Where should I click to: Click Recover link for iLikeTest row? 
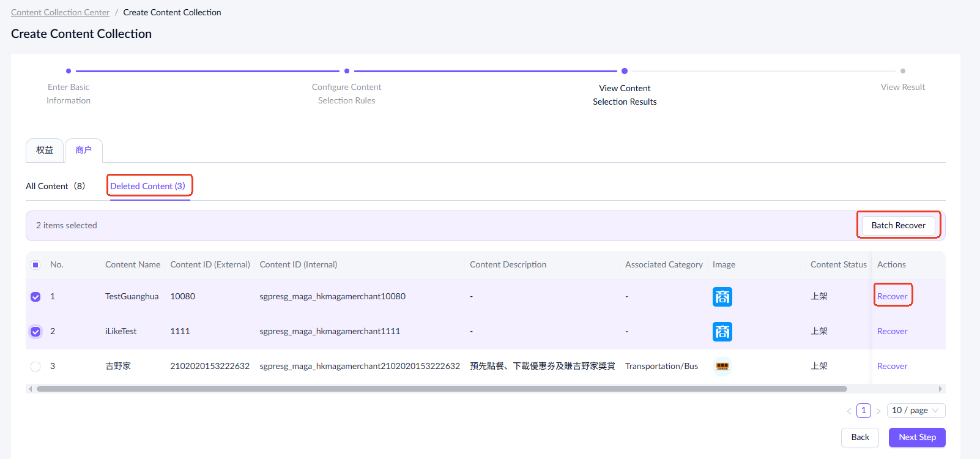[892, 331]
